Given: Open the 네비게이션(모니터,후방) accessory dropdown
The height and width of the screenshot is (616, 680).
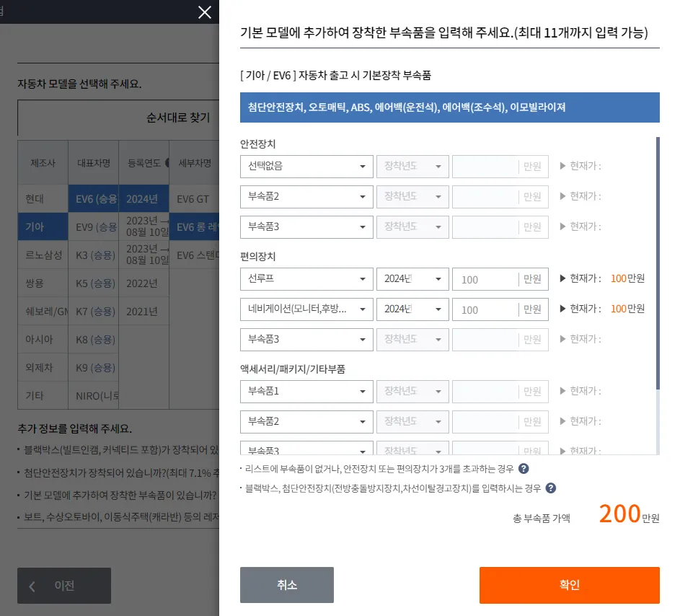Looking at the screenshot, I should pyautogui.click(x=306, y=309).
